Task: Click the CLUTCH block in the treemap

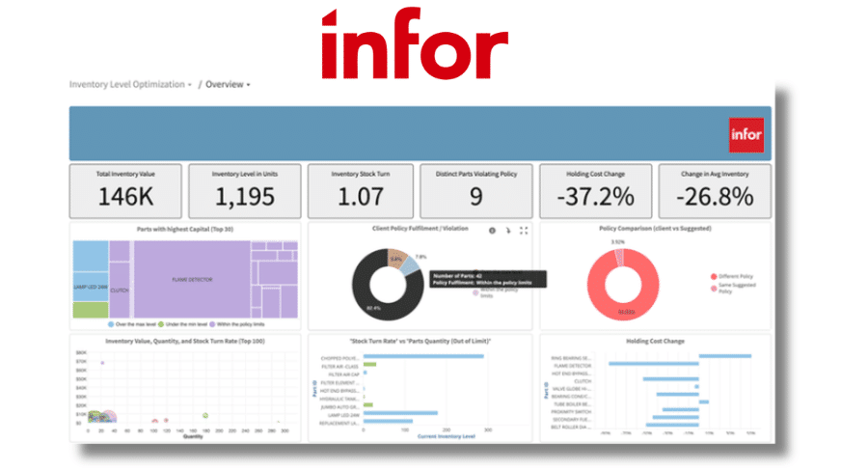Action: click(121, 288)
